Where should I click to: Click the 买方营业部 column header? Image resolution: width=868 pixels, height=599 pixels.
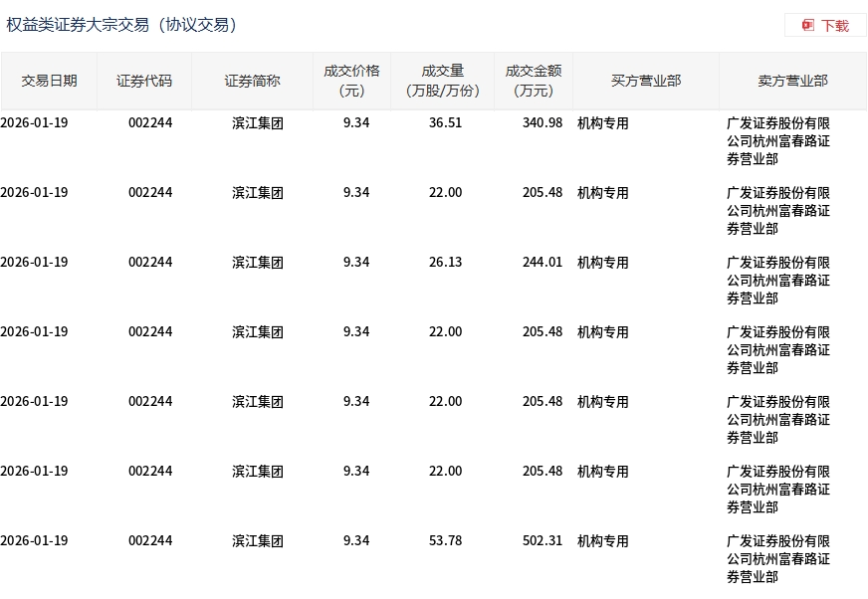point(645,81)
